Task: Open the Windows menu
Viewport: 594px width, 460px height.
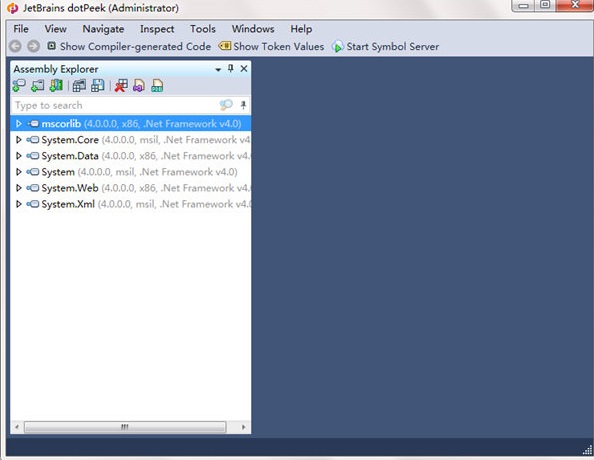Action: 253,29
